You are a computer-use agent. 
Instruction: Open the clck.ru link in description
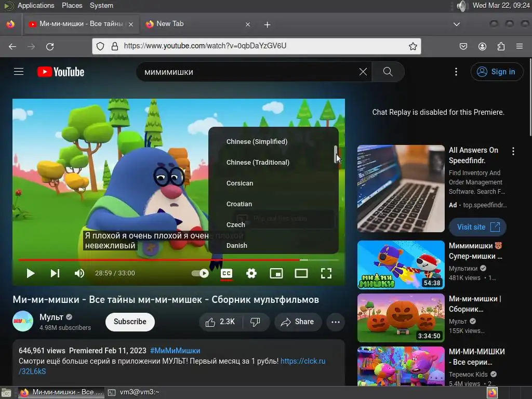pyautogui.click(x=303, y=361)
